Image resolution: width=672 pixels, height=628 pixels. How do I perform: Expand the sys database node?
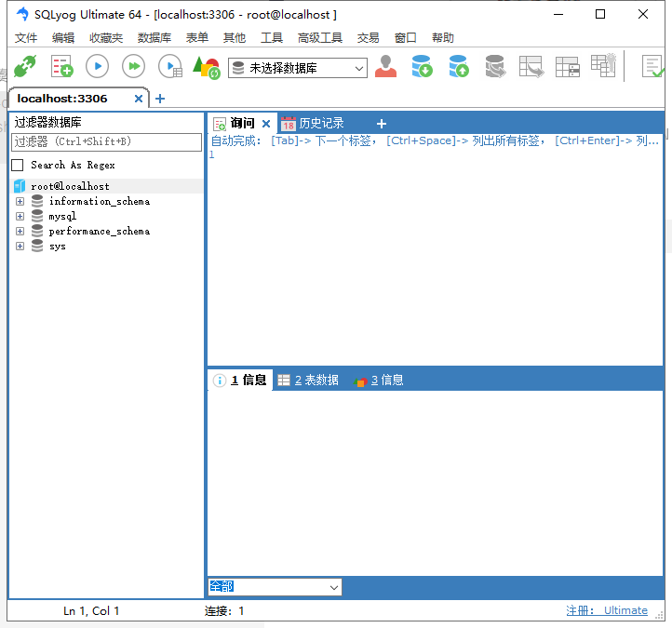pyautogui.click(x=20, y=246)
